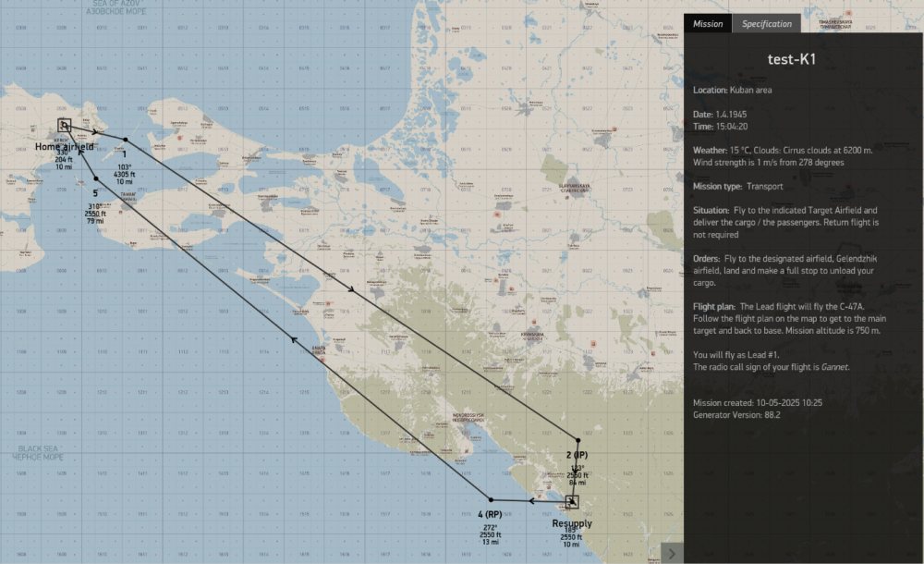This screenshot has width=924, height=564.
Task: Click the '103° 4305 ft 10 mi' leg info
Action: tap(125, 175)
